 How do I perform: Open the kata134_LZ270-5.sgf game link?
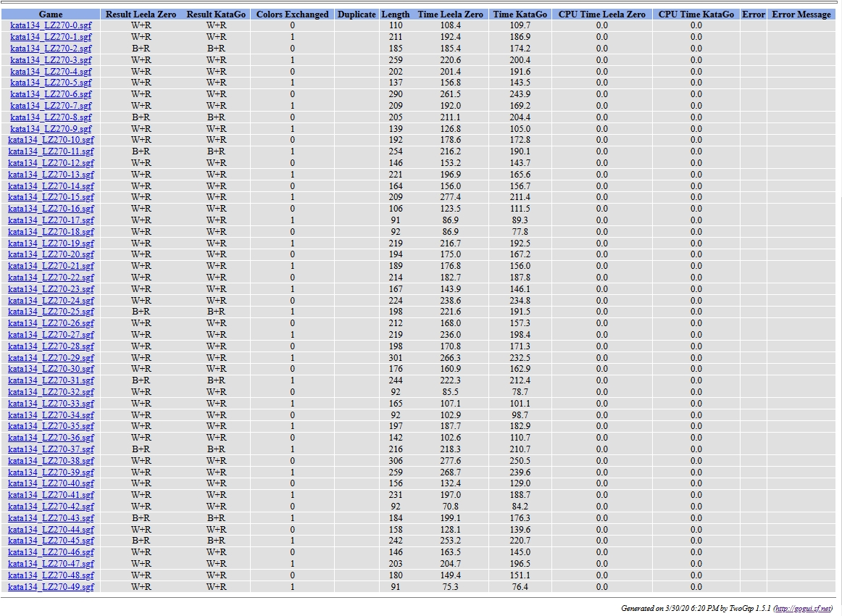click(51, 83)
